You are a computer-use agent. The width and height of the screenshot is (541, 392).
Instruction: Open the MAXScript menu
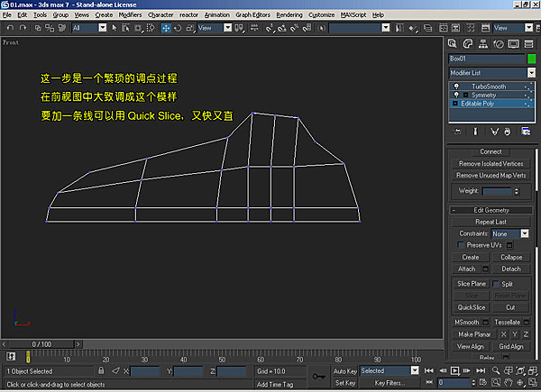353,14
